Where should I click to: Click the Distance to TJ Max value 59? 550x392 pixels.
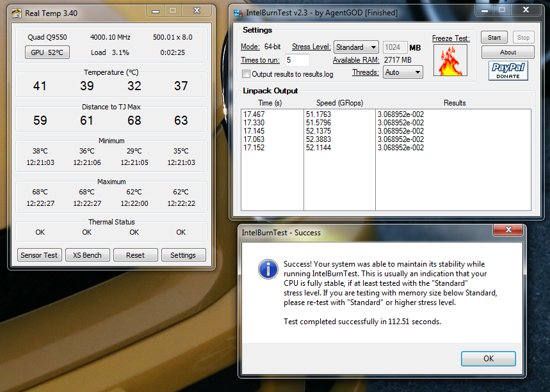pos(40,120)
